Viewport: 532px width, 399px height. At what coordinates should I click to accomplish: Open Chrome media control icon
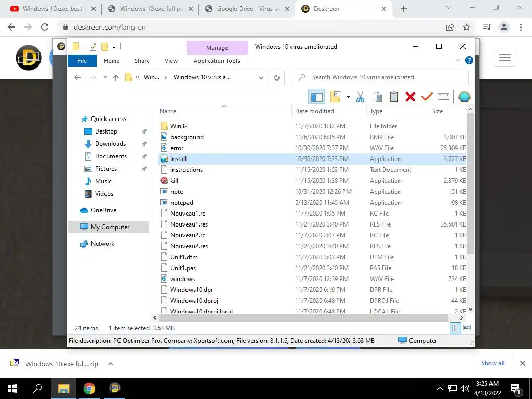pyautogui.click(x=487, y=27)
